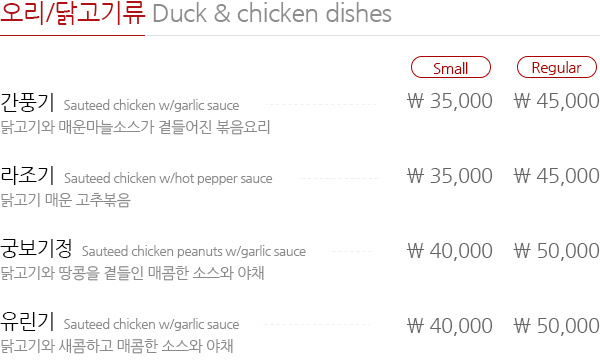Screen dimensions: 600x361
Task: Select the 라조기 dish name
Action: pyautogui.click(x=27, y=175)
